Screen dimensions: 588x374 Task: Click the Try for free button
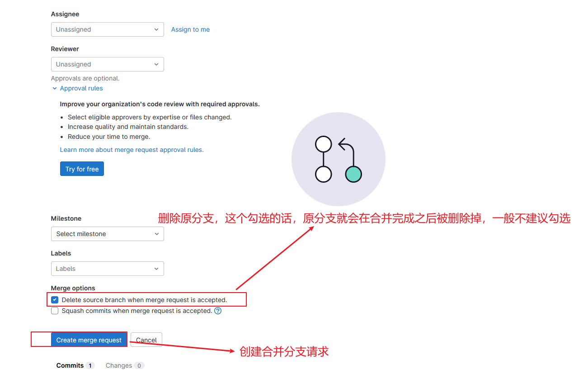point(82,169)
